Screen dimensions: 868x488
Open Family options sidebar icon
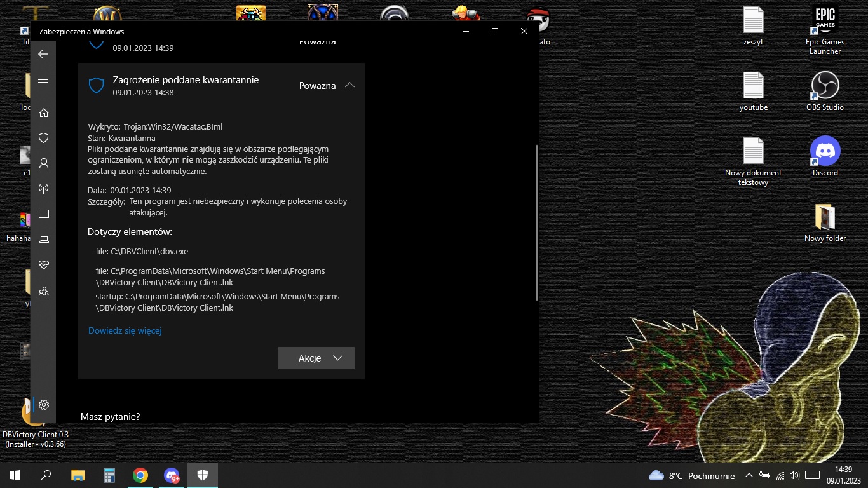(x=43, y=291)
